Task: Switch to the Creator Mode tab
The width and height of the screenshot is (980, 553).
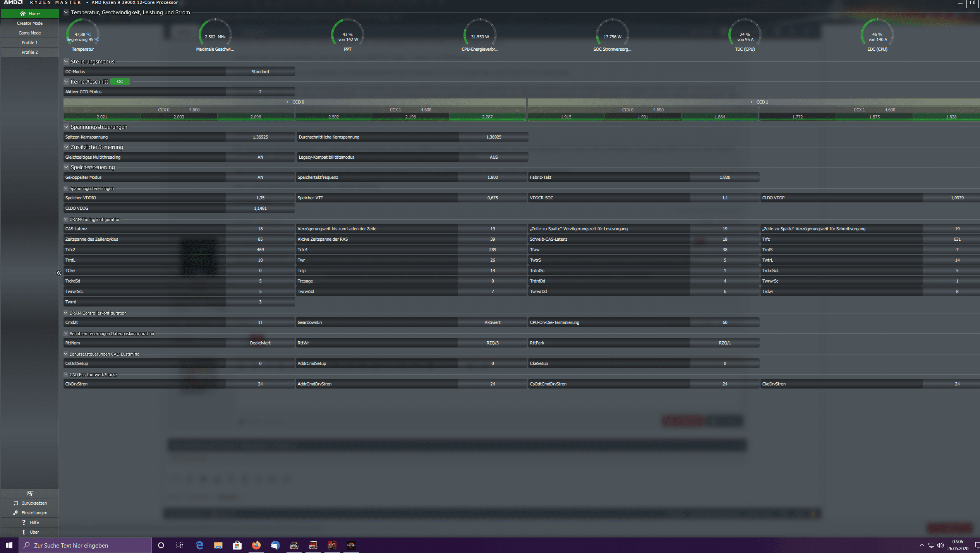Action: point(30,23)
